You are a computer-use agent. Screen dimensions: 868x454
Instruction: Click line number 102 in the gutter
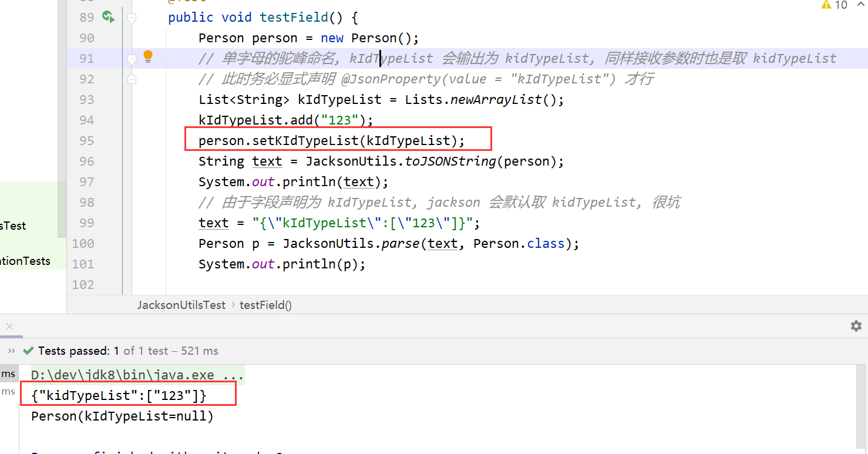[x=83, y=284]
